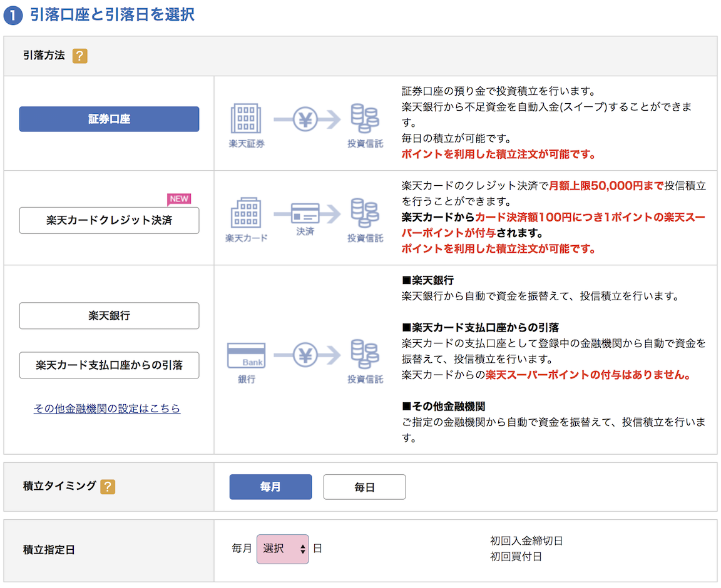
Task: Click the yen arrow icon in 証券口座 row
Action: pyautogui.click(x=307, y=119)
